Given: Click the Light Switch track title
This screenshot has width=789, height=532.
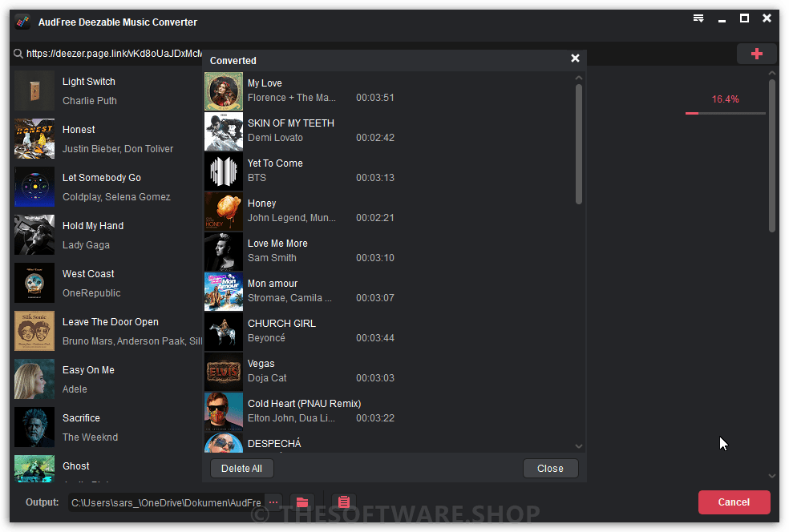Looking at the screenshot, I should point(88,82).
